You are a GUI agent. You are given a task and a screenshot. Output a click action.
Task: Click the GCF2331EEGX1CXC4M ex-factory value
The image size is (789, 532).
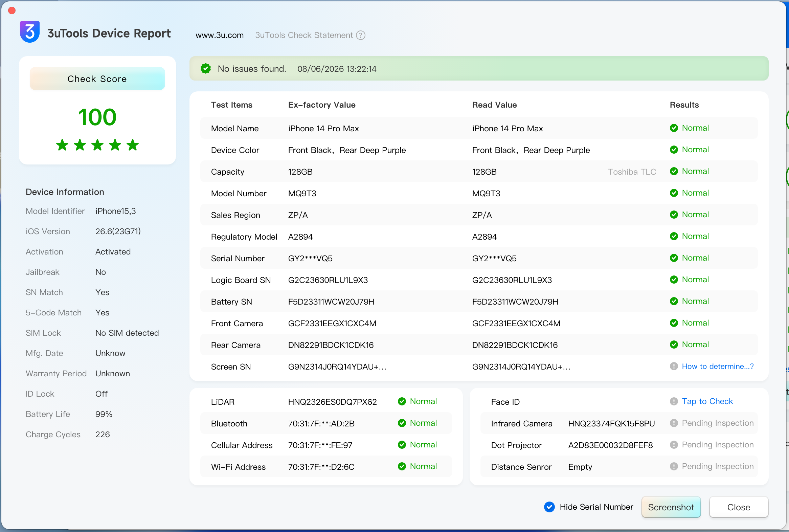point(332,323)
